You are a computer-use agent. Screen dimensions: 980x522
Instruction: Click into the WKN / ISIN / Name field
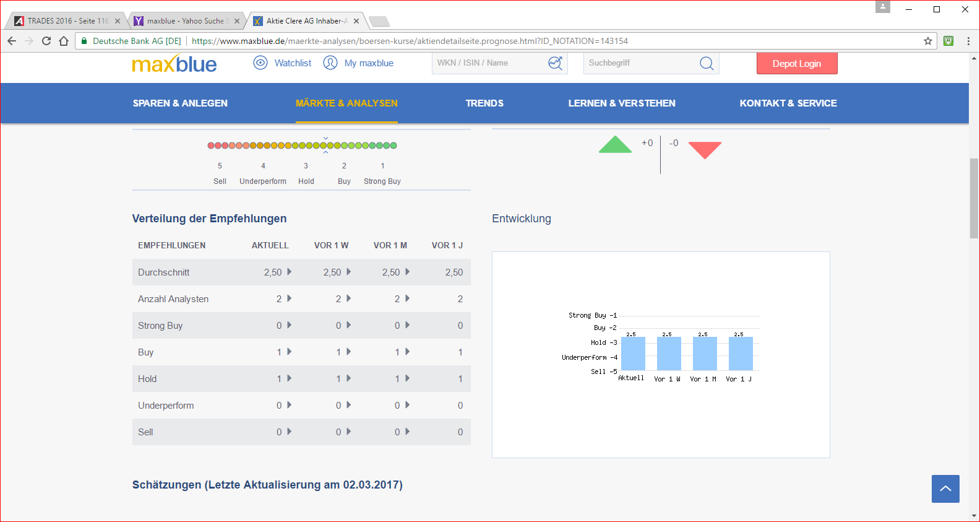tap(489, 63)
